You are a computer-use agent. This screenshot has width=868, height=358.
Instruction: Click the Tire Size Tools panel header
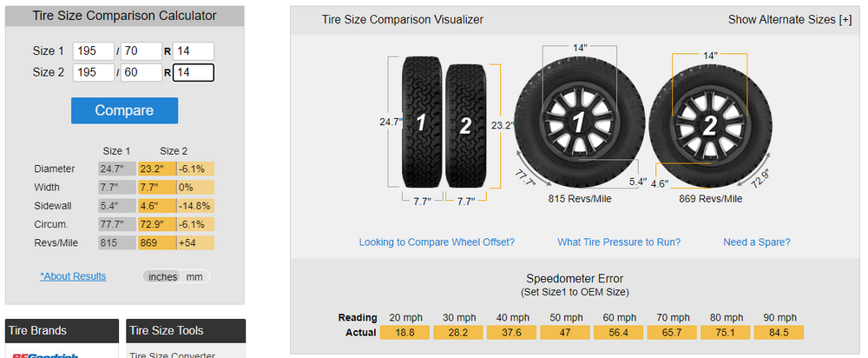[x=186, y=331]
